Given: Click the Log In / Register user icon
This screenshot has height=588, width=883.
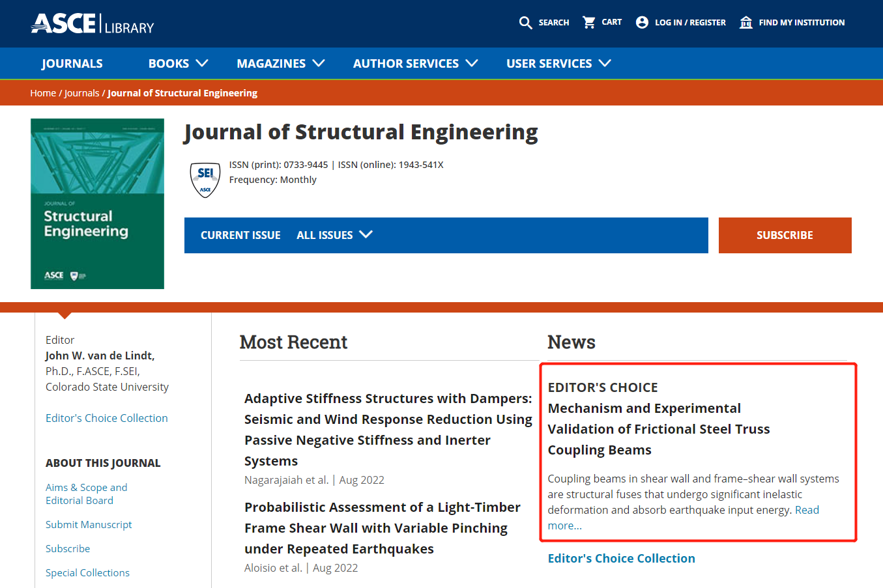Looking at the screenshot, I should click(642, 22).
